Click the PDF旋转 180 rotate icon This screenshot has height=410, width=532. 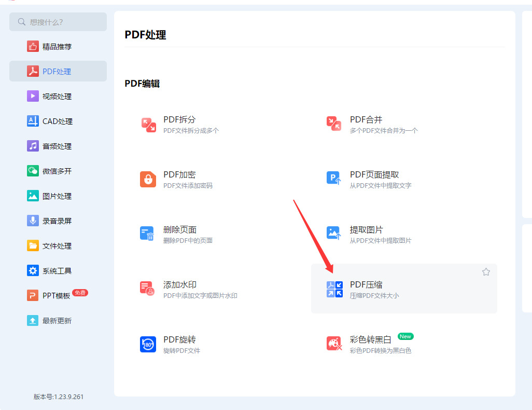pos(148,345)
